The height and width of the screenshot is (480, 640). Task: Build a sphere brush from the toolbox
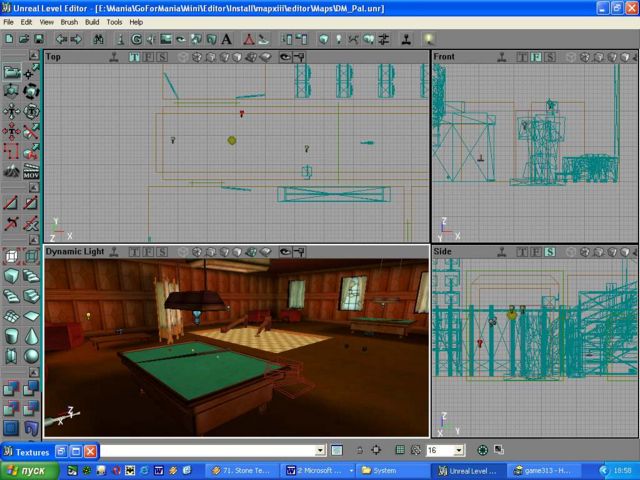(x=31, y=356)
